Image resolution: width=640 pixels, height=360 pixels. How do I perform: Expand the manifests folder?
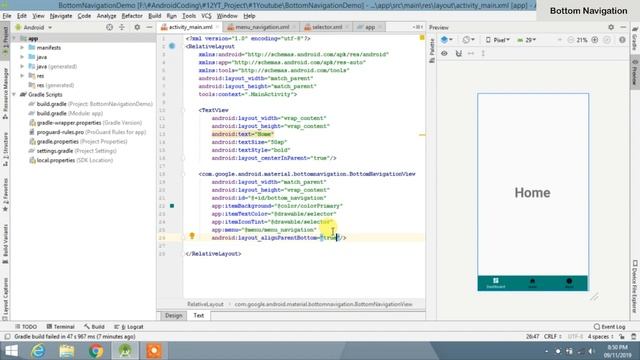pyautogui.click(x=22, y=48)
